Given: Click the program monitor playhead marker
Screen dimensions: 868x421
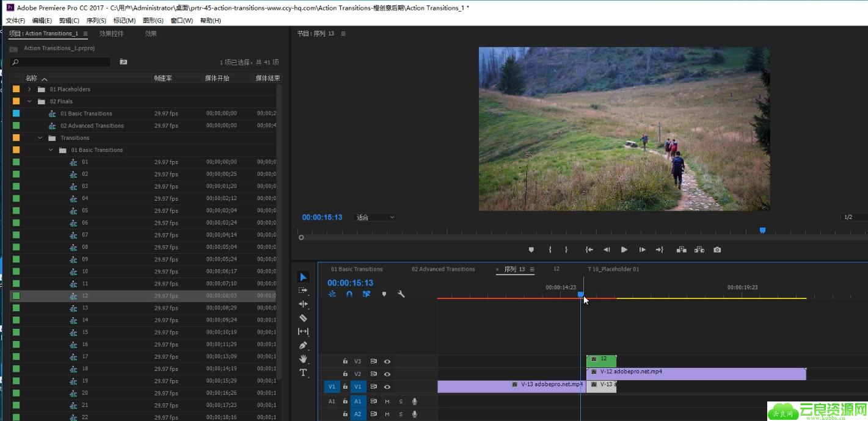Looking at the screenshot, I should click(x=762, y=231).
